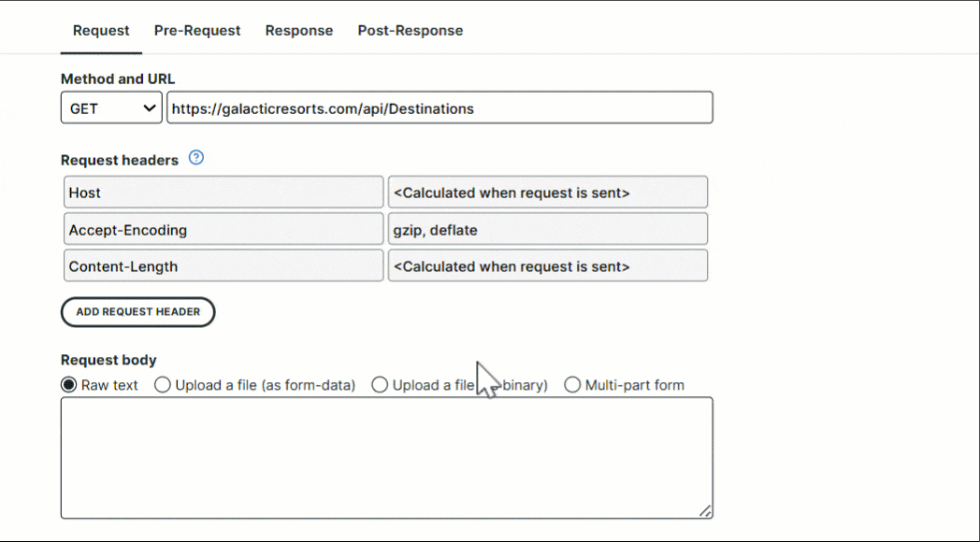Click the Content-Length header value field
980x542 pixels.
(548, 266)
